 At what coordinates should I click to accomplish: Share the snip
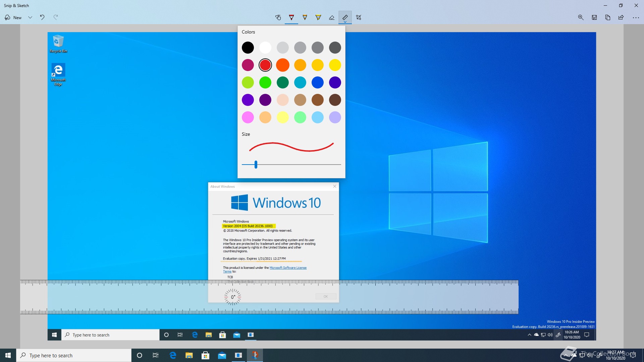tap(621, 17)
